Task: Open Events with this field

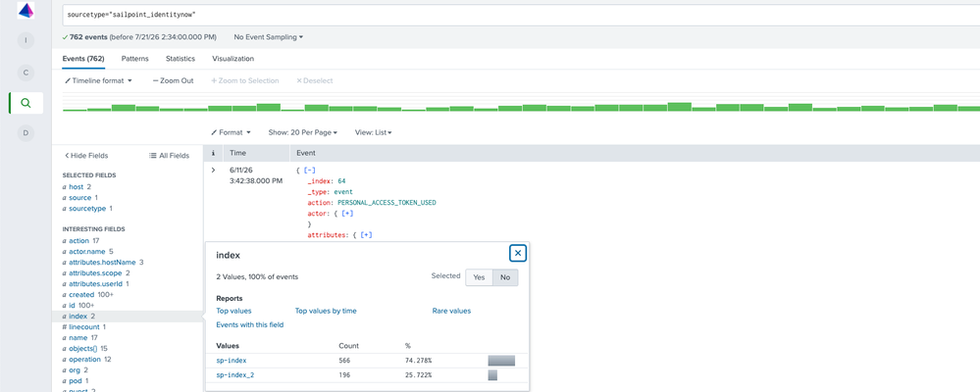Action: pos(250,324)
